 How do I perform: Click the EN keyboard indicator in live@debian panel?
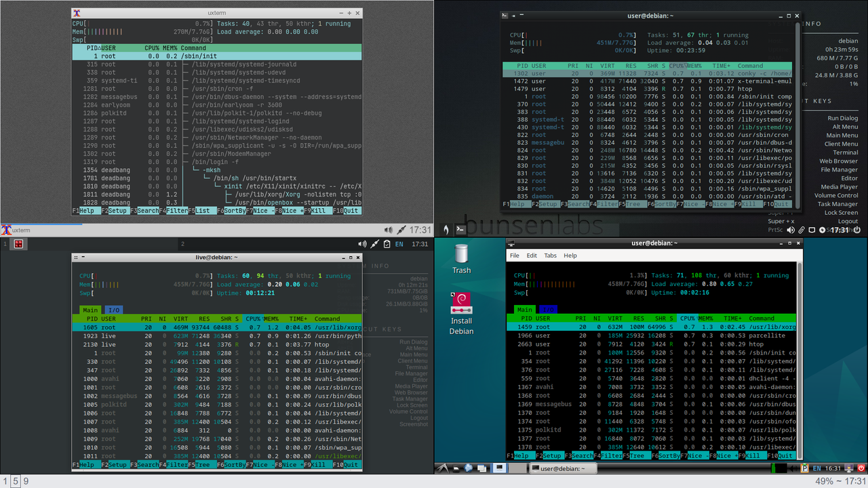(399, 244)
